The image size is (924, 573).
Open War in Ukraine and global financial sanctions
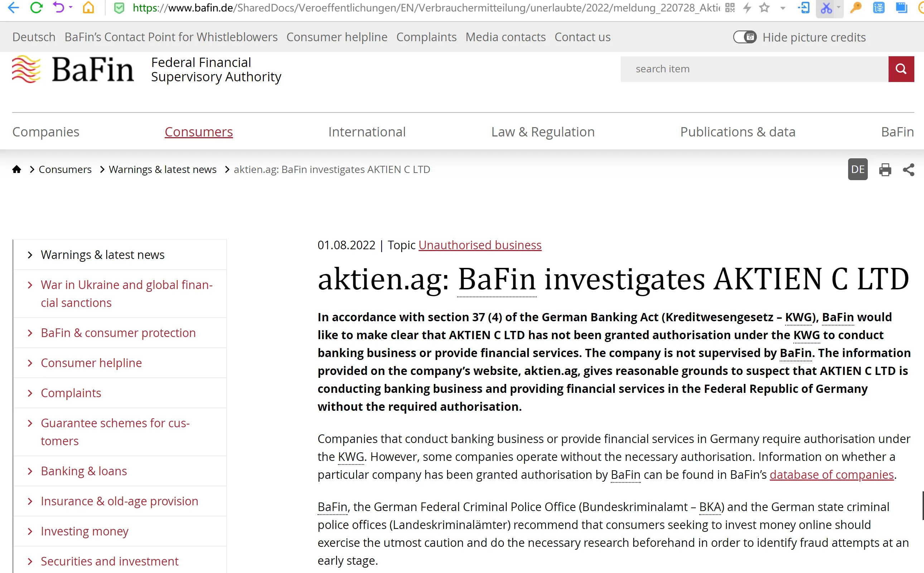click(126, 294)
